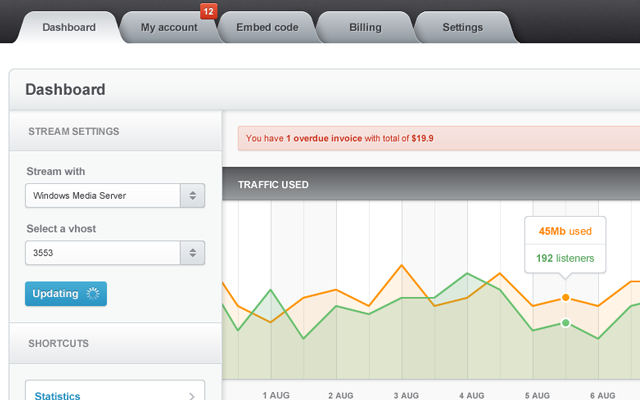
Task: Go to the Billing tab
Action: coord(365,27)
